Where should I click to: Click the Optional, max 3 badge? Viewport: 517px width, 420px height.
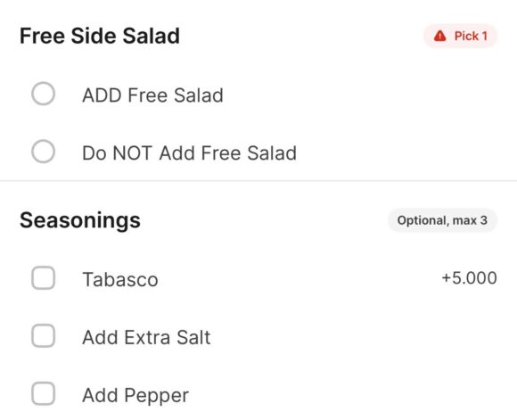[x=442, y=220]
